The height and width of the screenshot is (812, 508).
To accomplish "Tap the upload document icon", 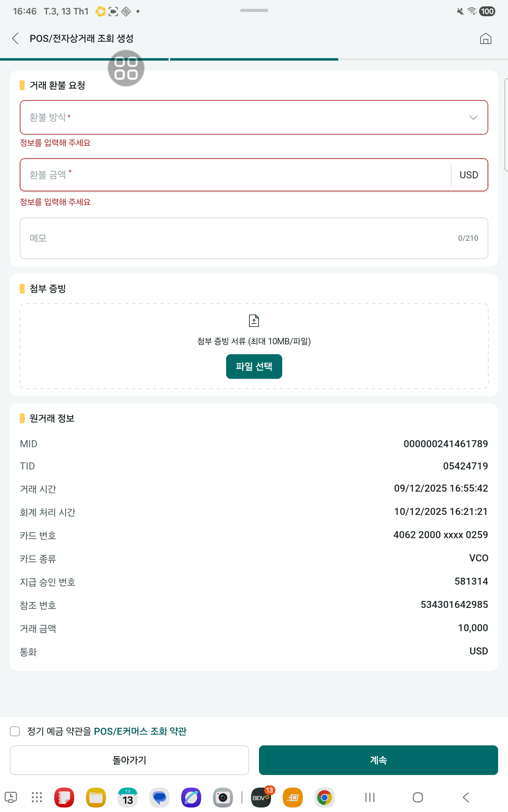I will pyautogui.click(x=254, y=321).
